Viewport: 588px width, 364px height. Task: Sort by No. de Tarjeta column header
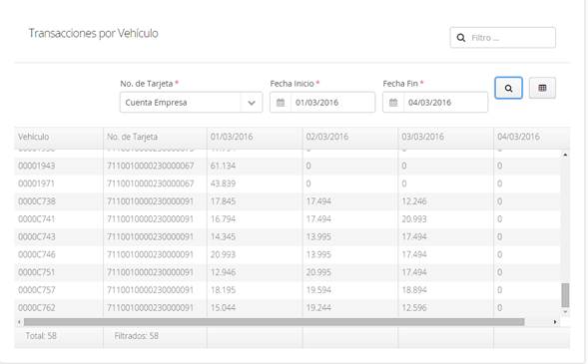[155, 137]
